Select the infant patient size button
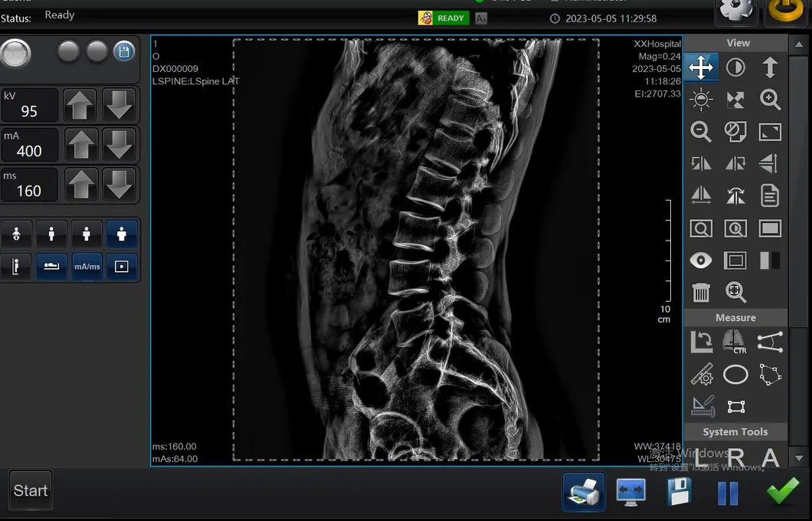Image resolution: width=812 pixels, height=521 pixels. pos(16,234)
